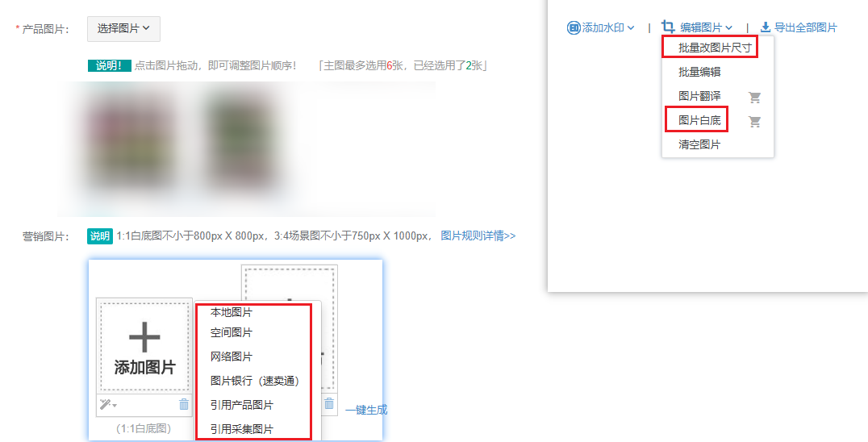Click the watermark icon beside 添加水印

click(574, 27)
